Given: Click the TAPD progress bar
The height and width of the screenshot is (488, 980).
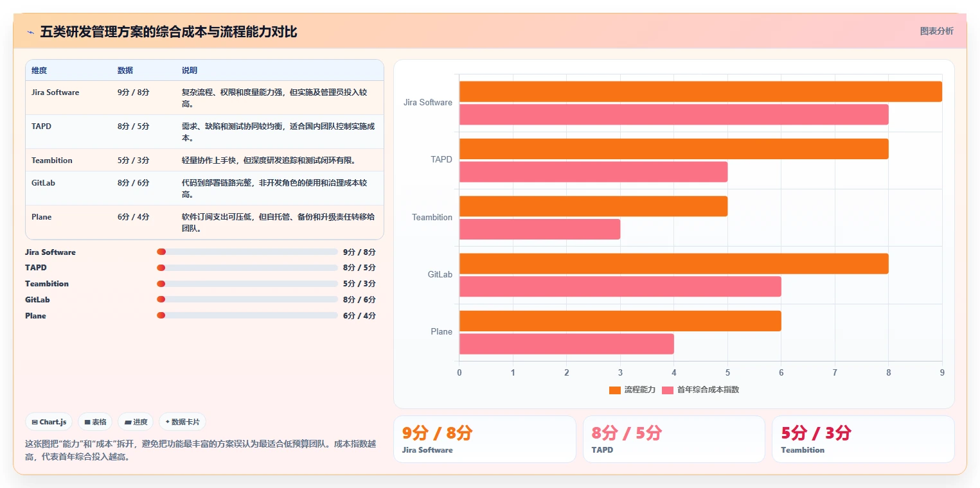Looking at the screenshot, I should (x=247, y=267).
